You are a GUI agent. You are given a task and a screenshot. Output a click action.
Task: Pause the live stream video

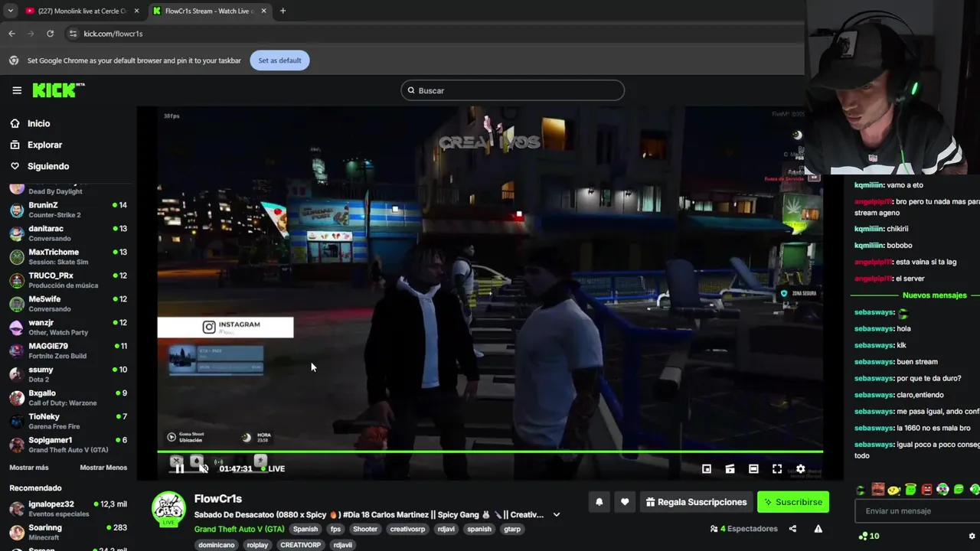point(179,468)
